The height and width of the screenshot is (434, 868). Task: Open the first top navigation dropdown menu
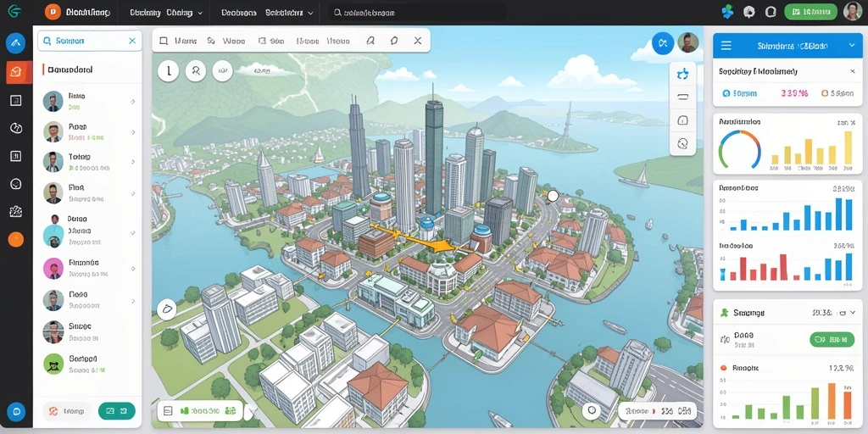click(x=166, y=12)
